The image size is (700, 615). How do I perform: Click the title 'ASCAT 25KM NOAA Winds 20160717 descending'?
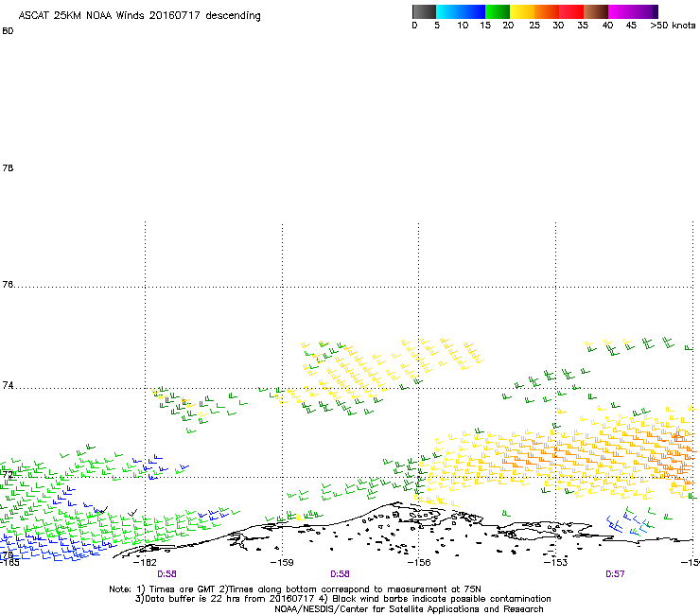(139, 16)
